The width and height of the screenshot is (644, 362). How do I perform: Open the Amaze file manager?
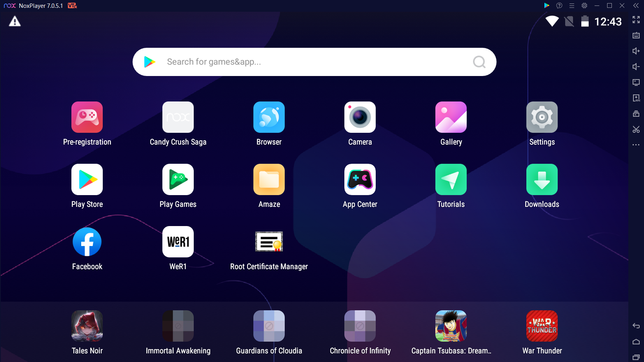269,179
